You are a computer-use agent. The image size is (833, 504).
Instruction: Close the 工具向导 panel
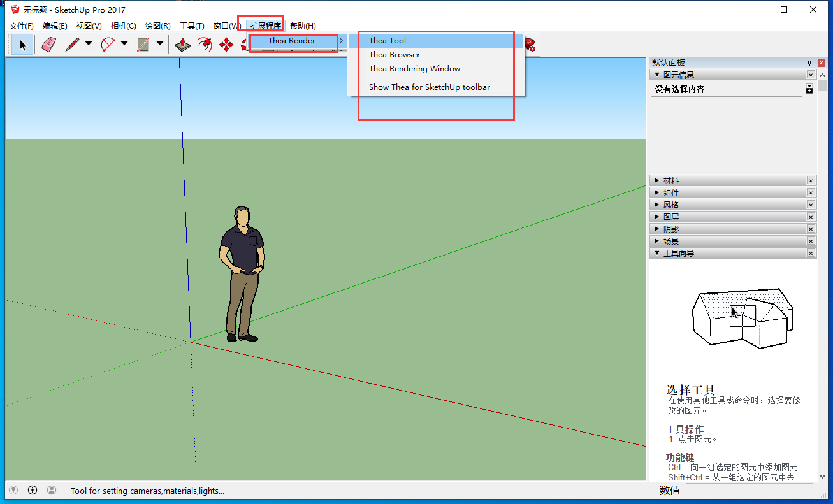[x=811, y=253]
